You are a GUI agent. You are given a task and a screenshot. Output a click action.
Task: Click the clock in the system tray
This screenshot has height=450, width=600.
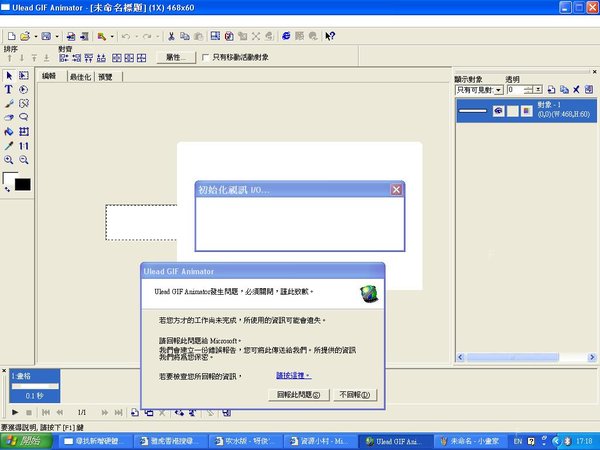584,441
